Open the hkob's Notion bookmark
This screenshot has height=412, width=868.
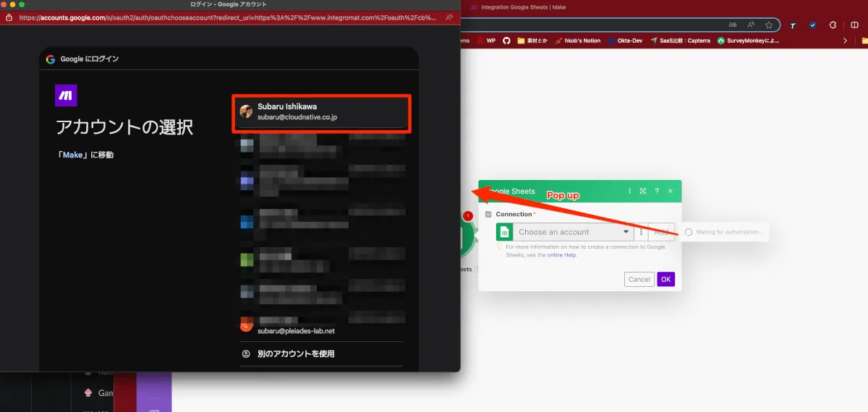coord(579,40)
